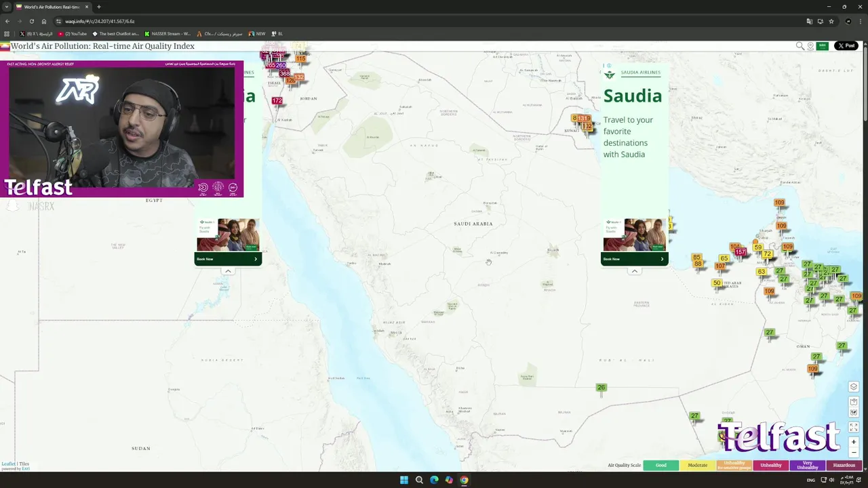Open the YouTube bookmark
This screenshot has height=488, width=868.
(x=73, y=33)
